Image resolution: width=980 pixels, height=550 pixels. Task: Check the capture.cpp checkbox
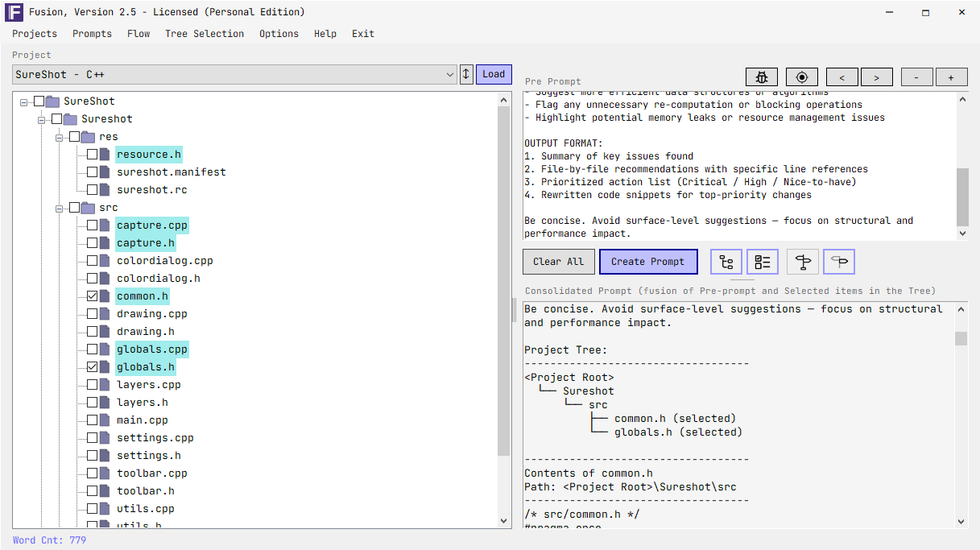point(93,225)
